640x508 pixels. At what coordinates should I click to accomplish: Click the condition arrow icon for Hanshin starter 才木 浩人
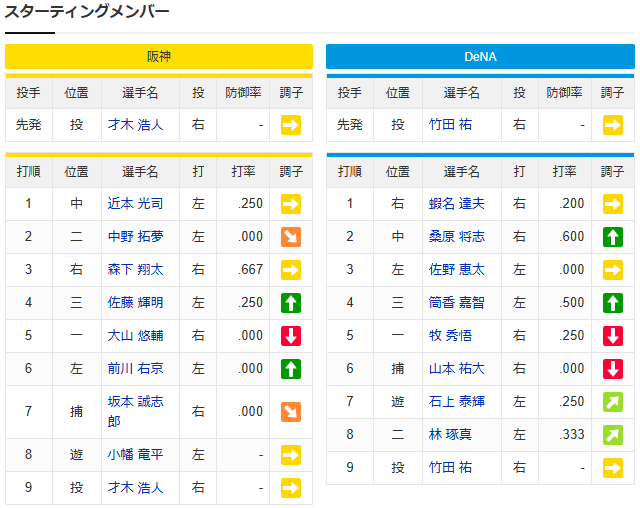click(x=291, y=125)
